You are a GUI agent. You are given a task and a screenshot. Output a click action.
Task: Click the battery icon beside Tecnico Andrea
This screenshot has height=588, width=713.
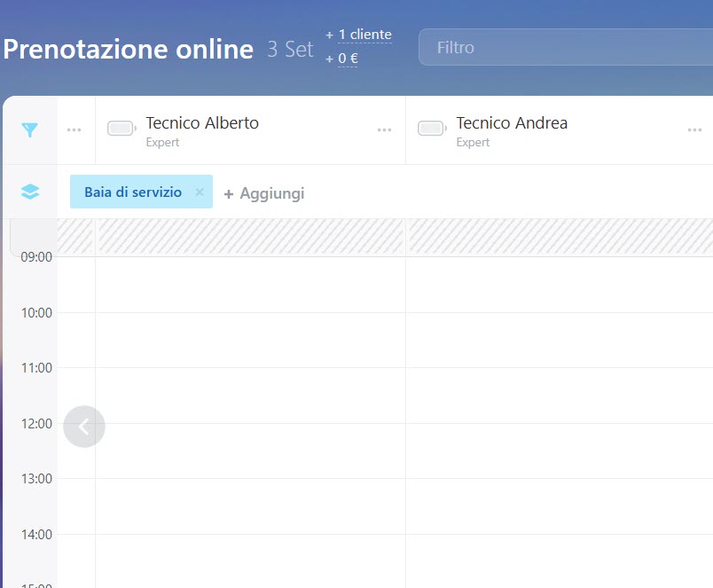(432, 129)
